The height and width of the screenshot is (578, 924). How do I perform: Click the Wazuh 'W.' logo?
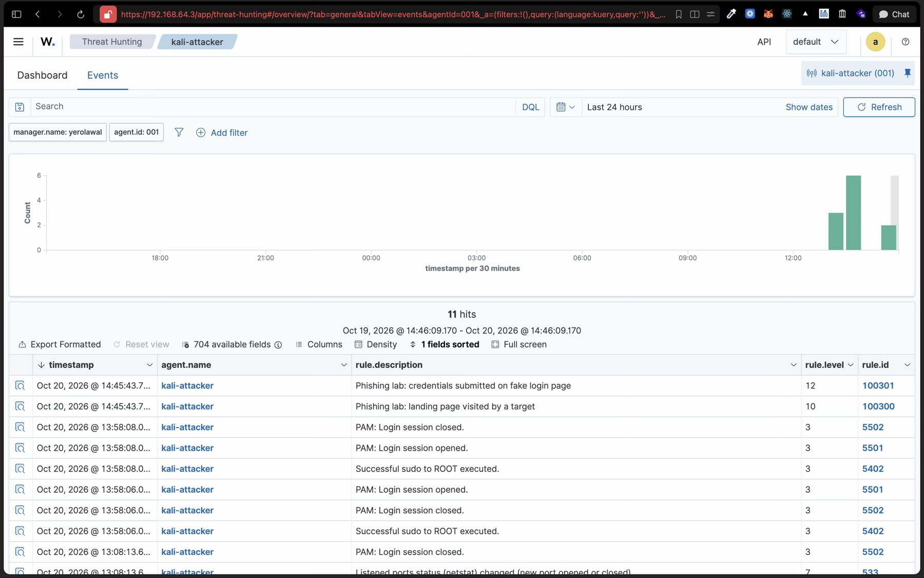click(48, 42)
